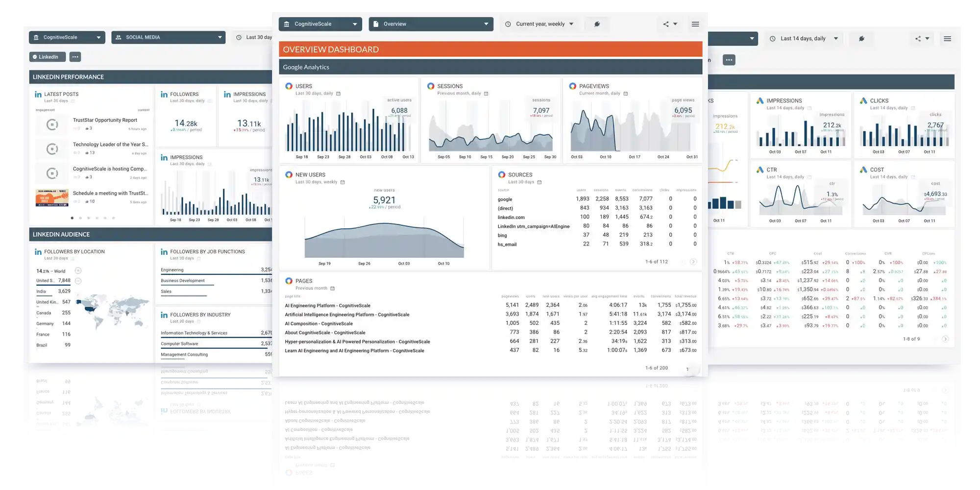
Task: Click ellipsis button in Ads window
Action: coord(729,60)
